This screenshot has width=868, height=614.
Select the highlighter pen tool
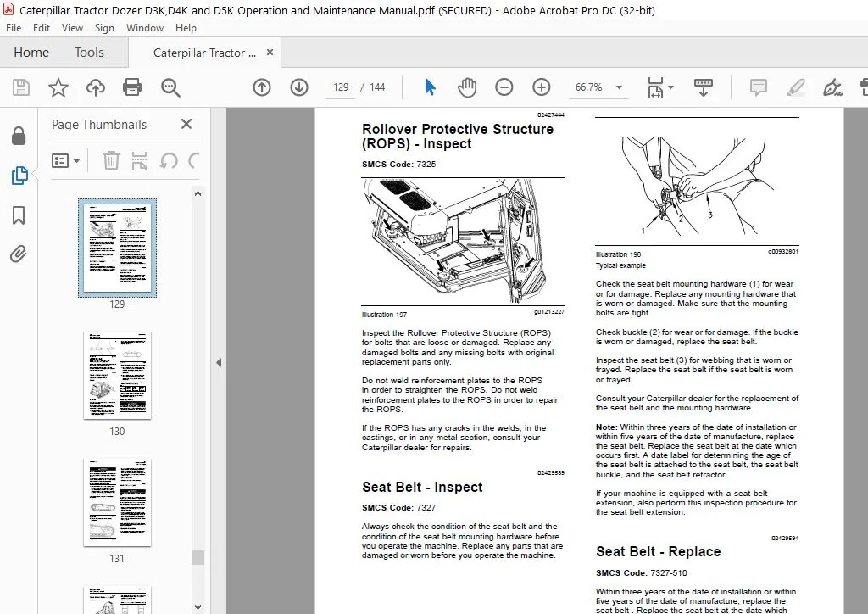[795, 87]
